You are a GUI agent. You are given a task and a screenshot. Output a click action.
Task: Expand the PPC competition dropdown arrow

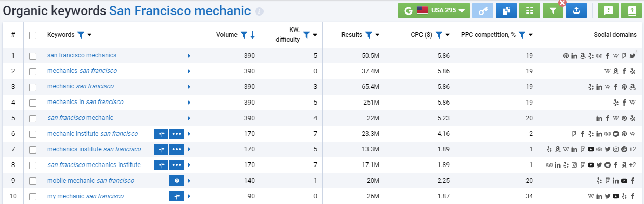click(531, 35)
